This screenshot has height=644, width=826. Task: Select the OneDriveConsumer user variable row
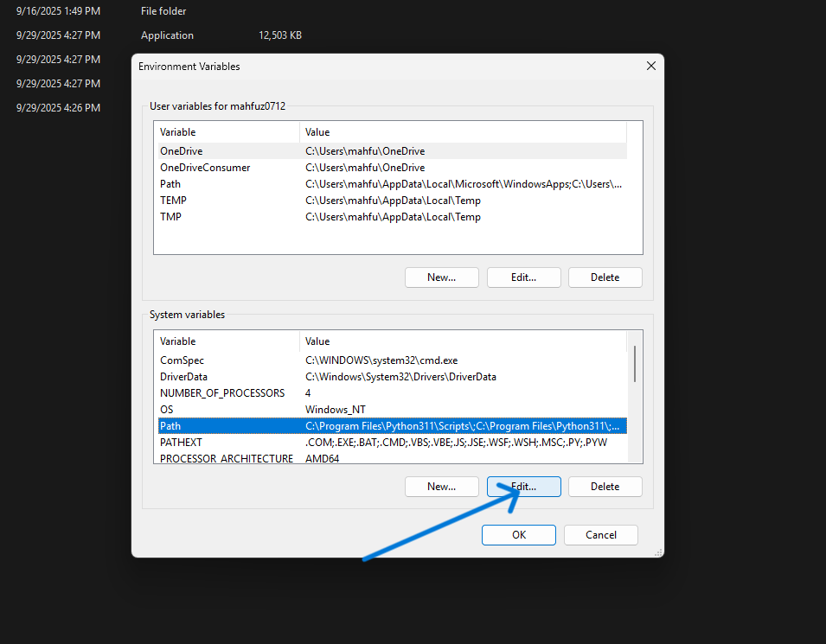205,168
